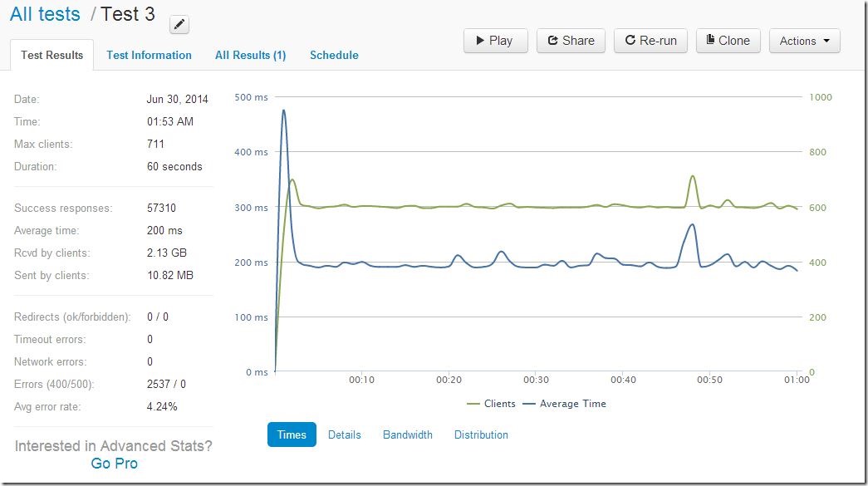This screenshot has width=868, height=486.
Task: Click the 01:53 AM time value
Action: pyautogui.click(x=170, y=121)
